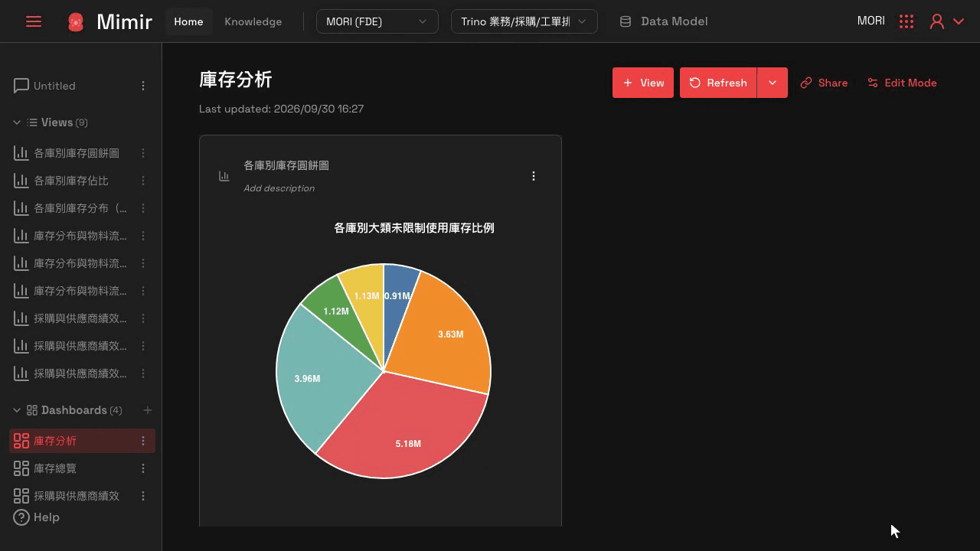Viewport: 980px width, 551px height.
Task: Open the MORI (FDE) dropdown
Action: coord(377,21)
